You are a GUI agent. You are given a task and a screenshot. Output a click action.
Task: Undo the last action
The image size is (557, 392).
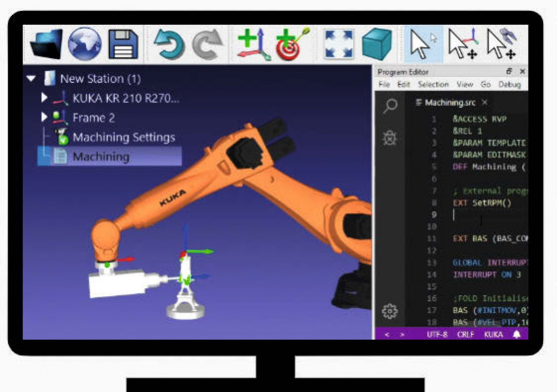(169, 44)
